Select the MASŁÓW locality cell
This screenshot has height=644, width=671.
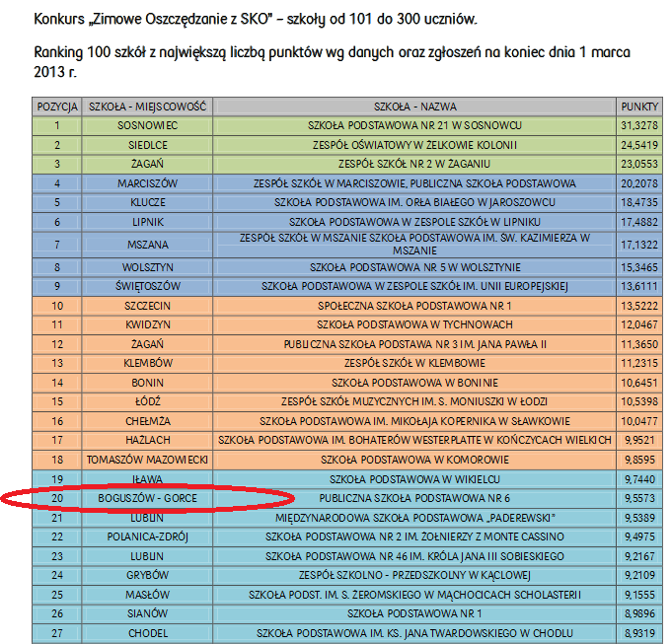147,595
